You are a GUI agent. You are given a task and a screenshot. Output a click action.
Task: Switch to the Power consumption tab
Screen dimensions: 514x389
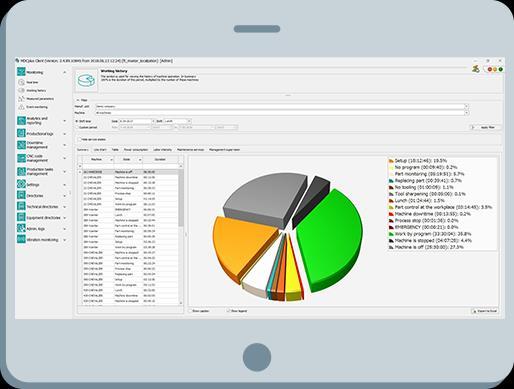136,150
